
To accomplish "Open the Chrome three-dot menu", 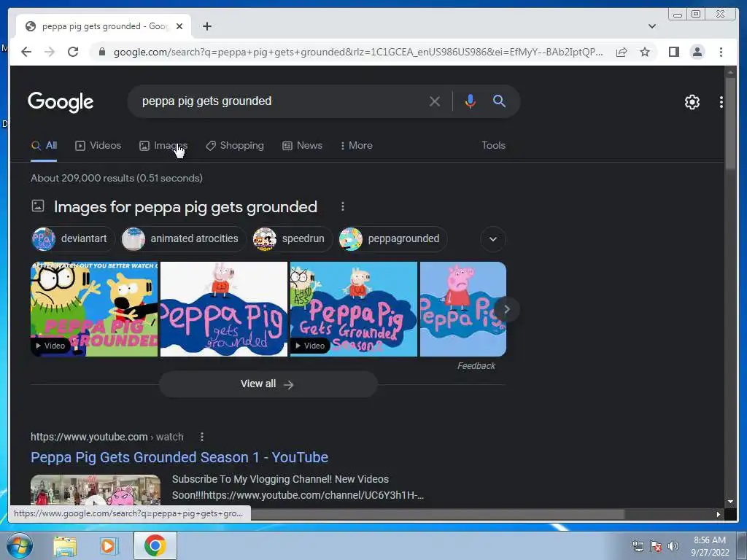I will coord(721,52).
